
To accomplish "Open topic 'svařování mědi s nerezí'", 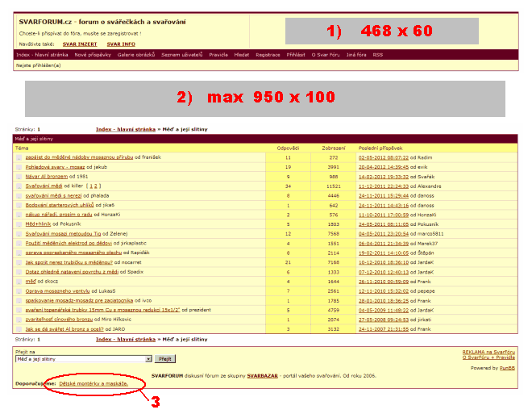I will [x=54, y=195].
